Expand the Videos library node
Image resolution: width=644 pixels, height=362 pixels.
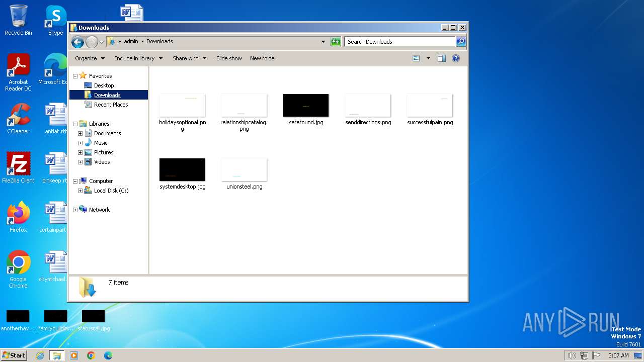coord(80,162)
